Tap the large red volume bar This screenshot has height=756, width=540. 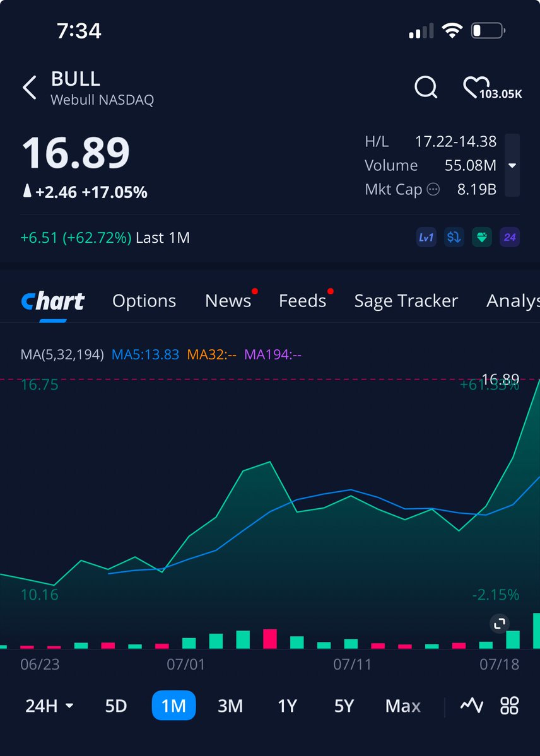tap(270, 639)
